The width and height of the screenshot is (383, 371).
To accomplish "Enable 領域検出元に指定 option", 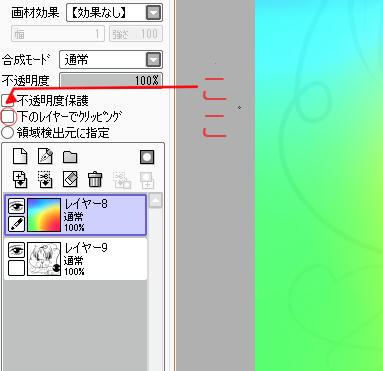I will 7,132.
